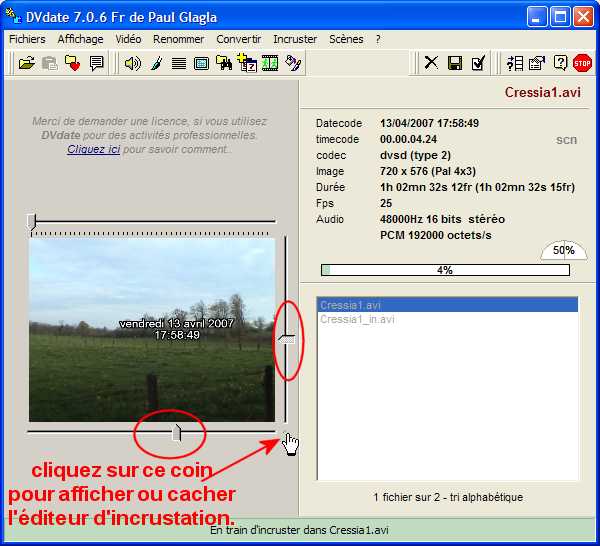Image resolution: width=600 pixels, height=546 pixels.
Task: Open the Scènes menu
Action: [346, 39]
